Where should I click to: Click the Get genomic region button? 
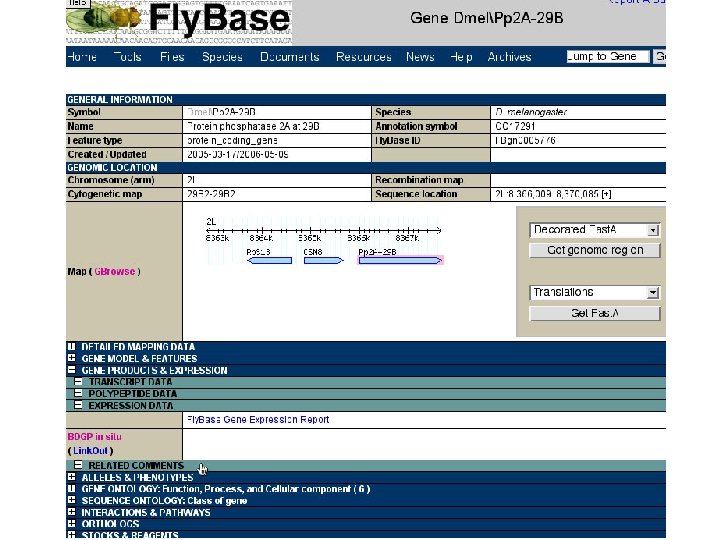[595, 250]
